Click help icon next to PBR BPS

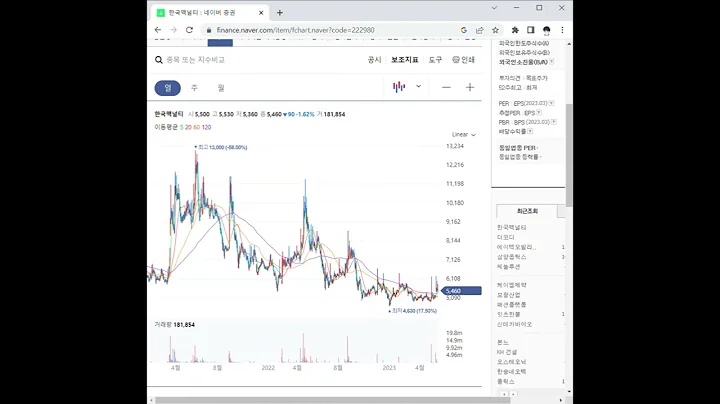[554, 122]
